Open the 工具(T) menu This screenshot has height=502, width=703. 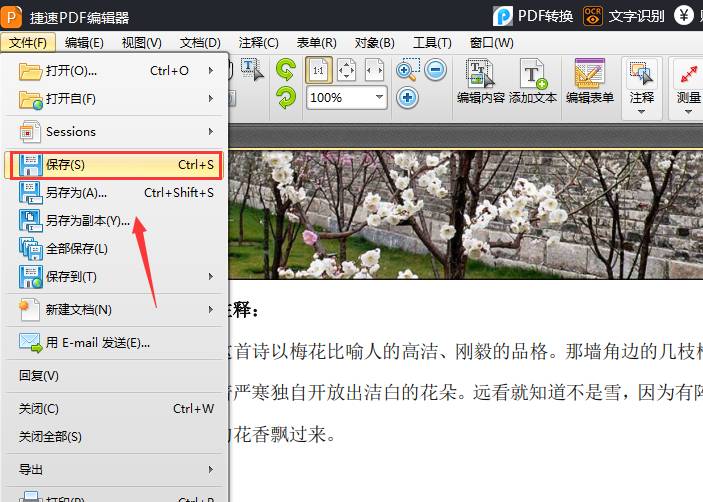(432, 43)
